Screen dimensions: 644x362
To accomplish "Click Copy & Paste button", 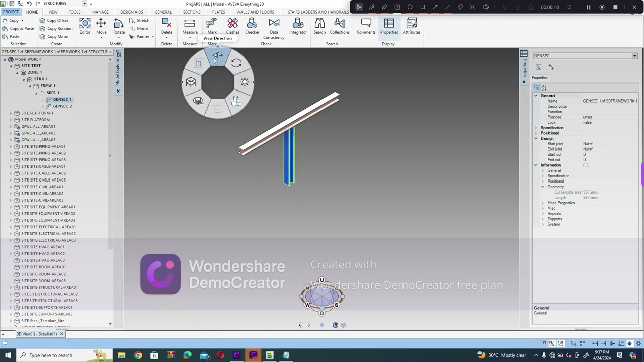I will [x=18, y=29].
